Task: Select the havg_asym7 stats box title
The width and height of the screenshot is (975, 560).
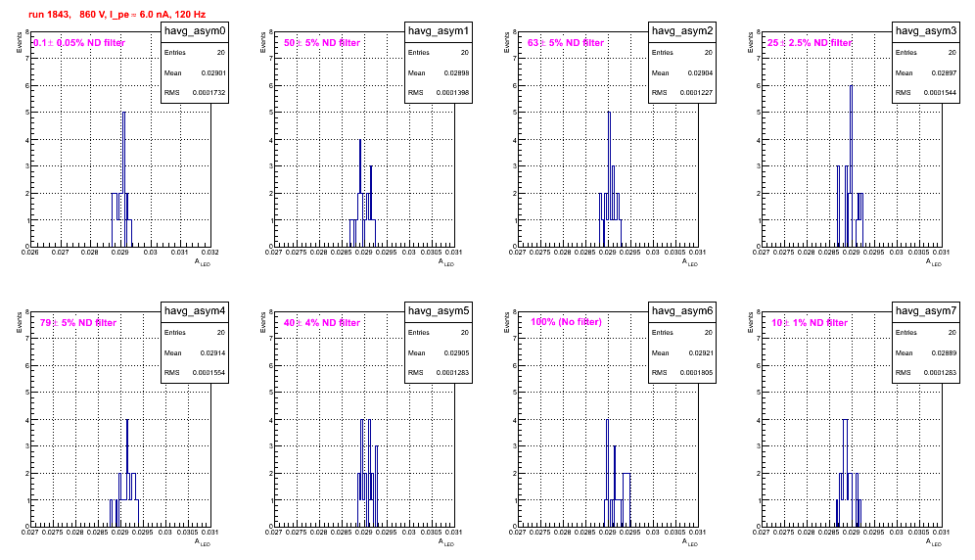Action: tap(926, 311)
